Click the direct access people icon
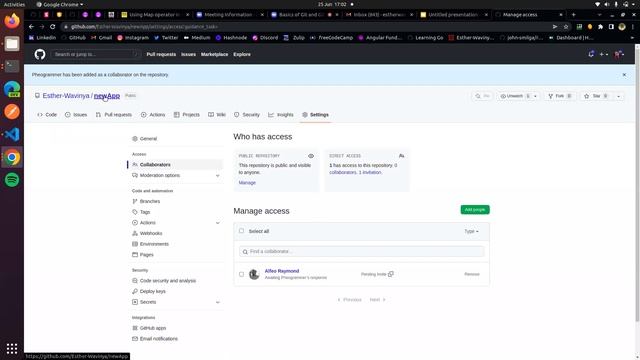The height and width of the screenshot is (360, 640). tap(401, 156)
